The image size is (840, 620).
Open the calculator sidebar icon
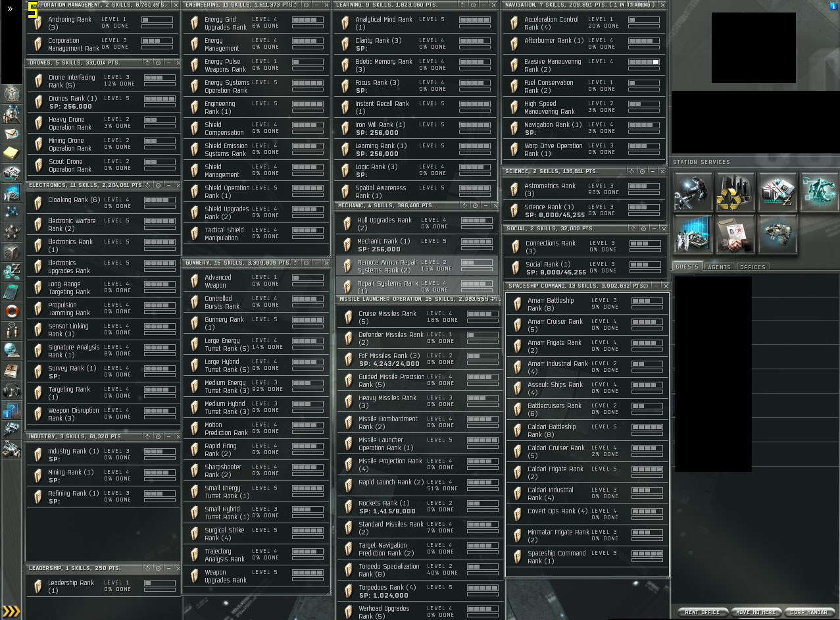(x=12, y=292)
